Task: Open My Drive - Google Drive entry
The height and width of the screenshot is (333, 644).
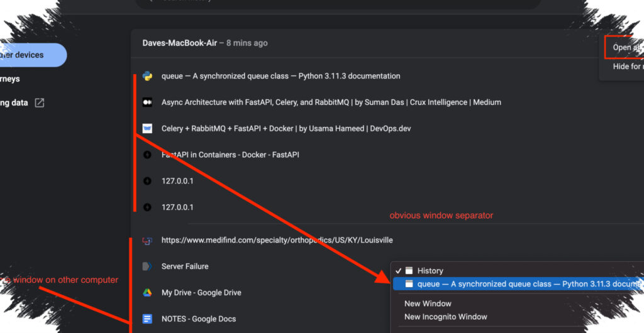Action: click(x=201, y=292)
